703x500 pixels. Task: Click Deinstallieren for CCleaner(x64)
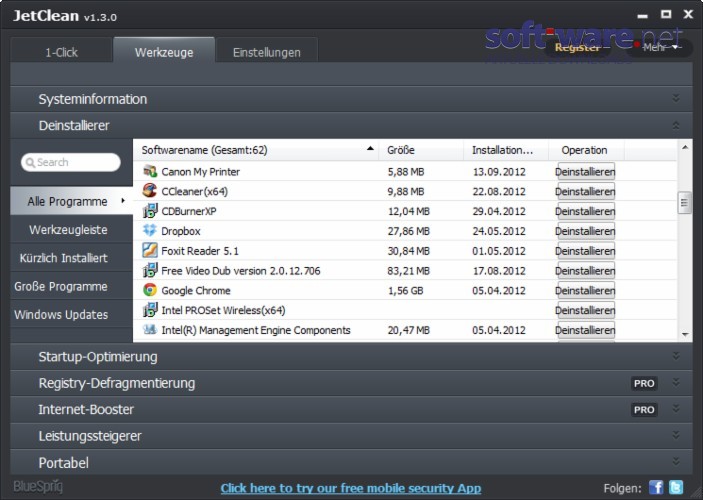click(x=586, y=191)
